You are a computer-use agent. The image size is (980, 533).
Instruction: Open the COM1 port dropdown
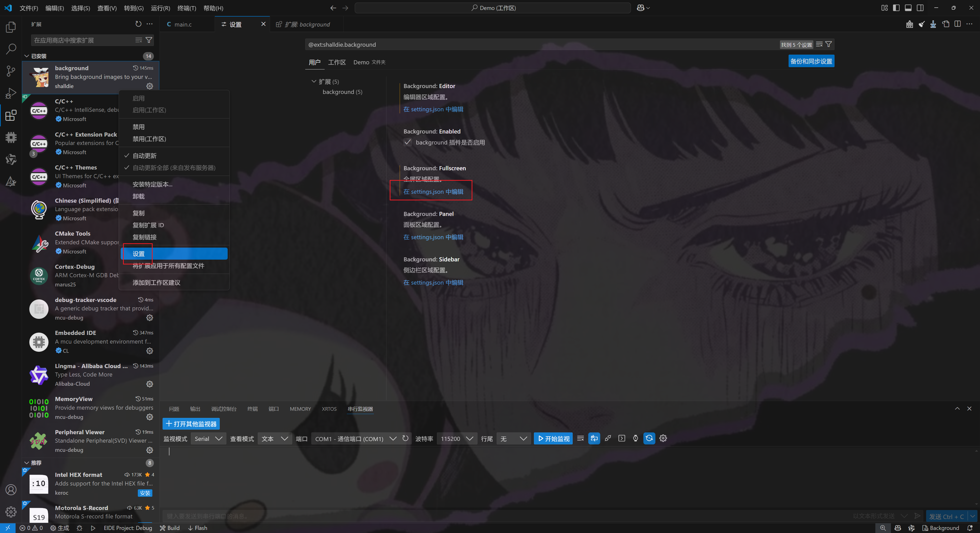[x=355, y=439]
